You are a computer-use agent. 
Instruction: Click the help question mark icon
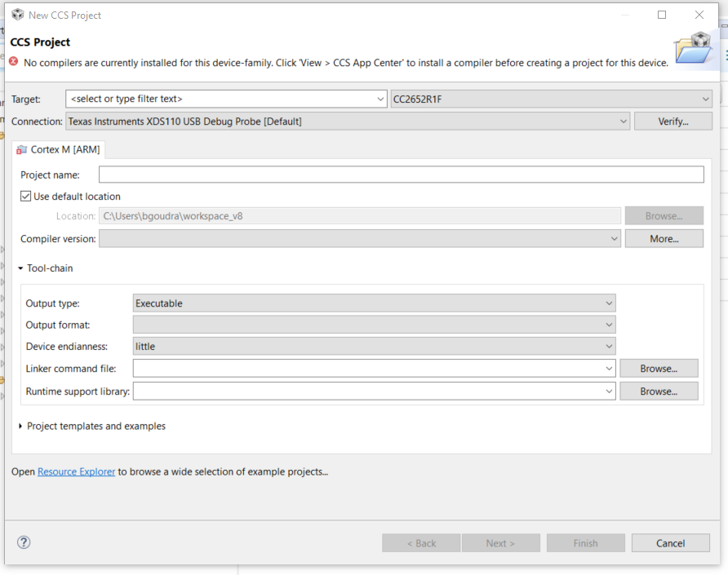24,542
